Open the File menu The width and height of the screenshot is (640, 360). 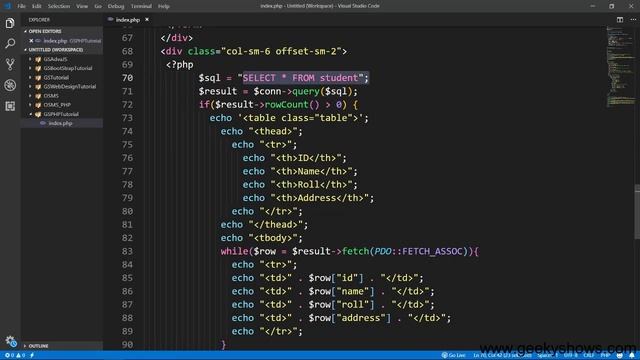(21, 6)
